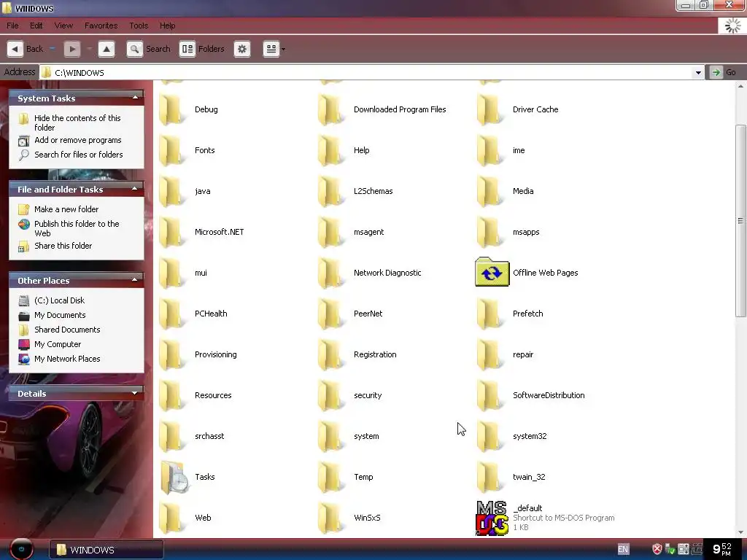Select the Offline Web Pages folder icon
The image size is (747, 560).
pyautogui.click(x=492, y=273)
